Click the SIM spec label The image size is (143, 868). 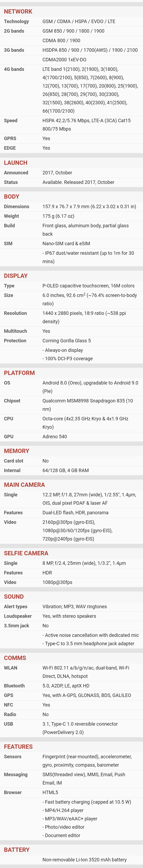tap(8, 244)
